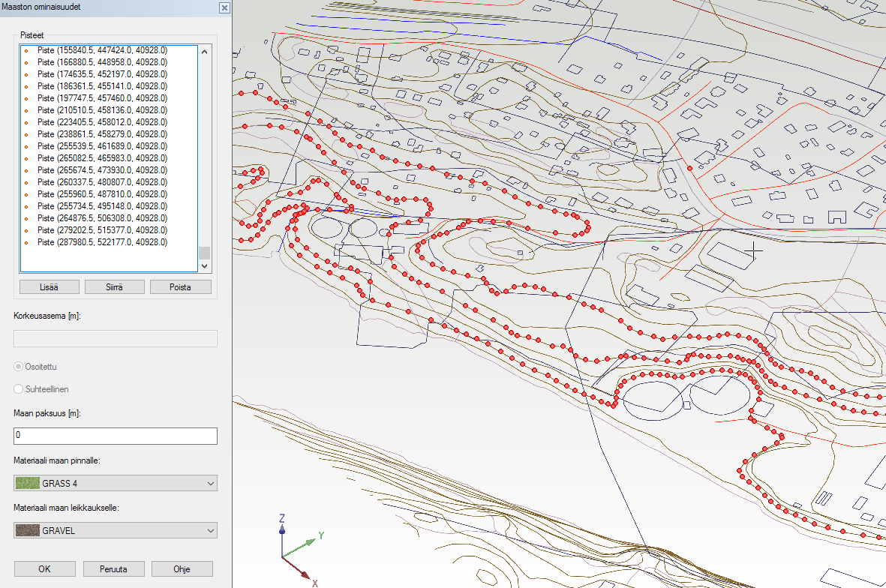Open the GRASS 4 surface material dropdown

click(116, 483)
